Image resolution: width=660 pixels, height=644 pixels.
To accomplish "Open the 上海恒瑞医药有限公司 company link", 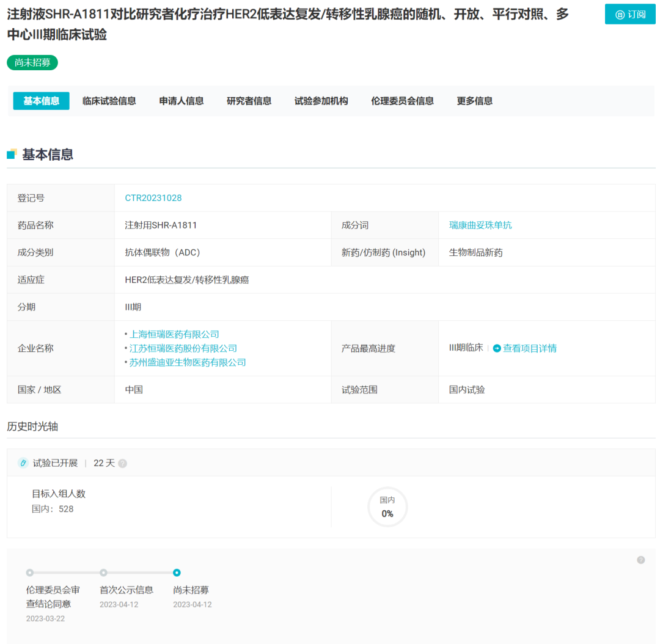I will click(174, 334).
